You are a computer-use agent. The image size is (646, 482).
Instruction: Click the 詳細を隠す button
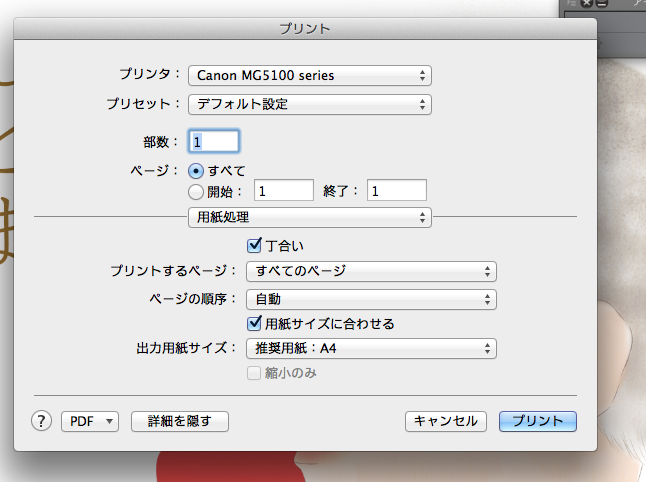click(180, 421)
